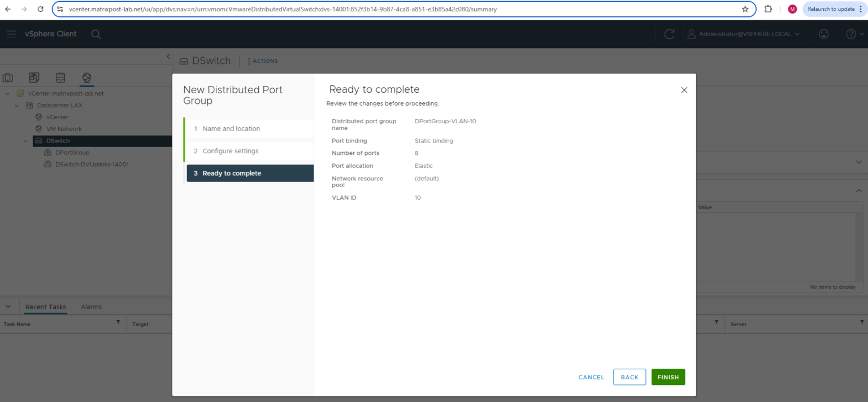Image resolution: width=868 pixels, height=402 pixels.
Task: Open the feedback smiley icon
Action: click(x=823, y=34)
